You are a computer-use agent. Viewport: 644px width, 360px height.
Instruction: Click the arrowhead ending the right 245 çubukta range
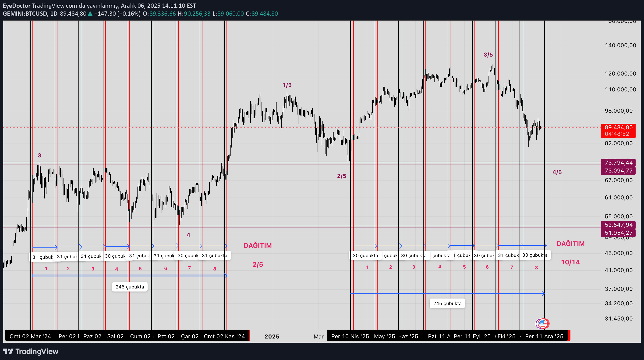pos(543,293)
